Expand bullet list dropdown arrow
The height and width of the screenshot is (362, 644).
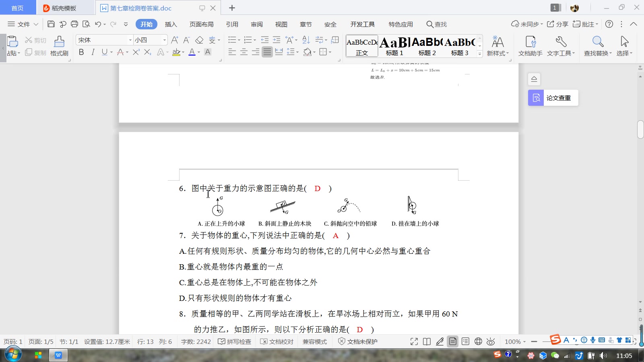pos(239,40)
